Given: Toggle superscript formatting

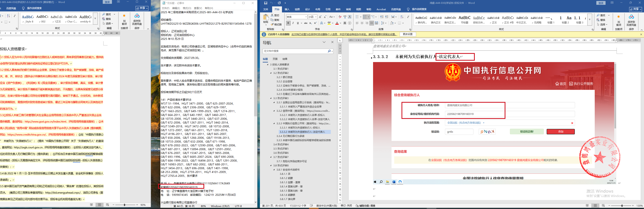Looking at the screenshot, I should (x=315, y=23).
